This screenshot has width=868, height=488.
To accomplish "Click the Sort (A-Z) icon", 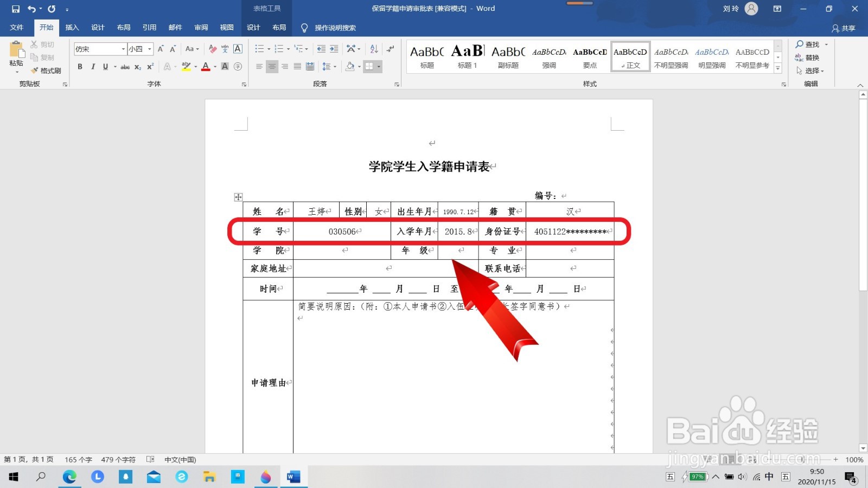I will click(x=374, y=49).
